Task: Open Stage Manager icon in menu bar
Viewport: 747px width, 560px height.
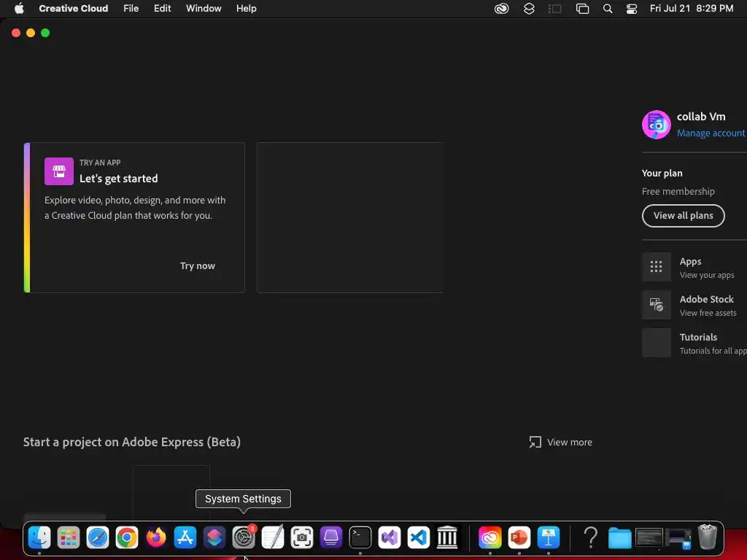Action: click(555, 9)
